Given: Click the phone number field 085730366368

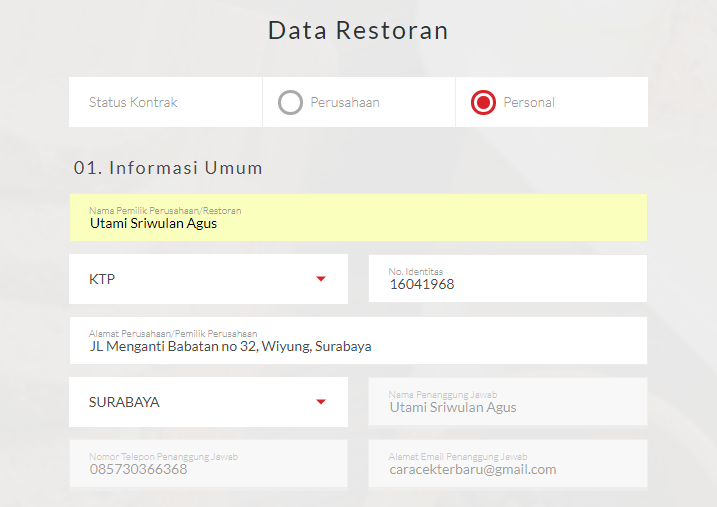Looking at the screenshot, I should 208,468.
